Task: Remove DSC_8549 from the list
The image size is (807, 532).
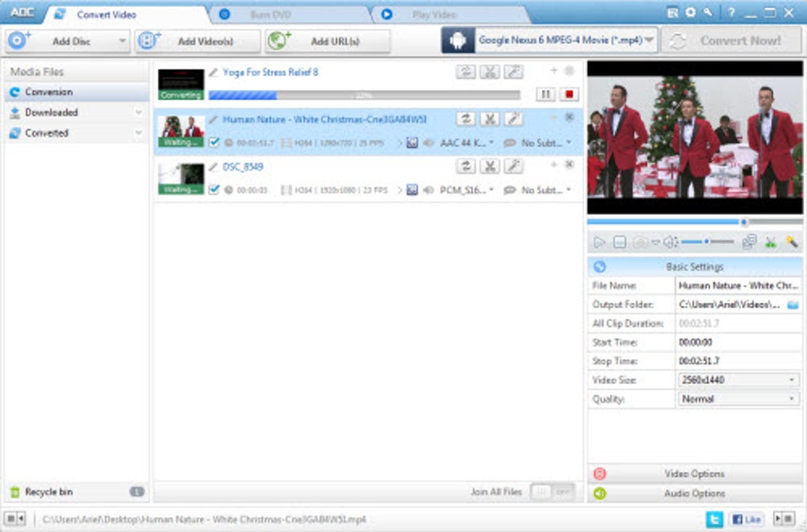Action: click(x=569, y=164)
